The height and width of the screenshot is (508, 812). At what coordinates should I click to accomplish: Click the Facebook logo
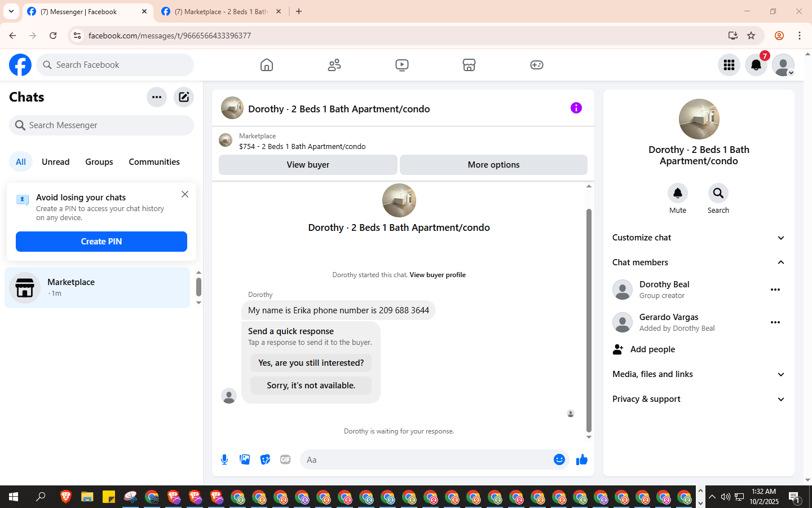tap(20, 65)
